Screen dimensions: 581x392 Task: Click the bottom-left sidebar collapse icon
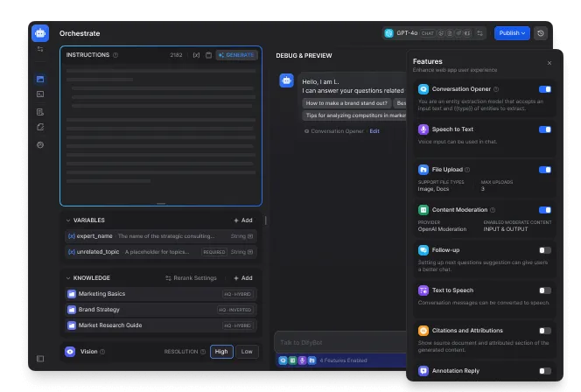40,358
